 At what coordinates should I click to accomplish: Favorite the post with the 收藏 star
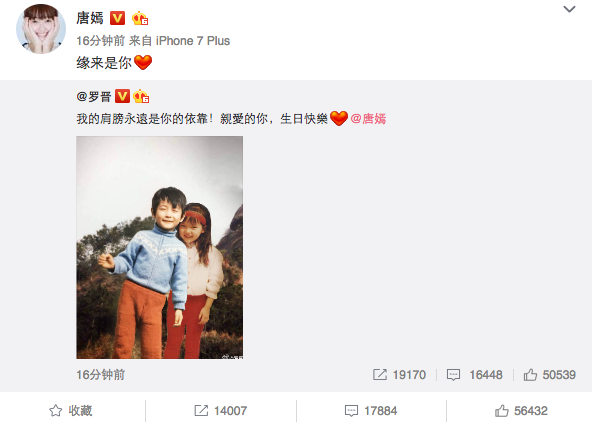[x=71, y=411]
